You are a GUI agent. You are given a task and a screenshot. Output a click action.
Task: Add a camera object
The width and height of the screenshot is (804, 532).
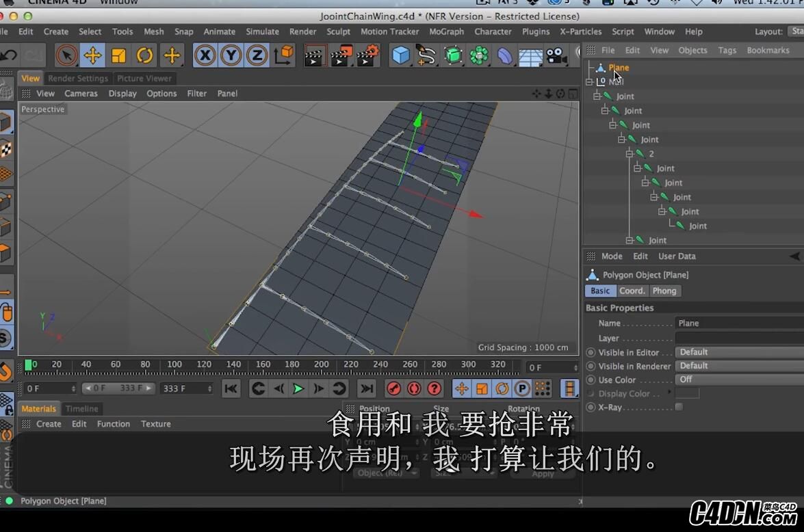[557, 55]
